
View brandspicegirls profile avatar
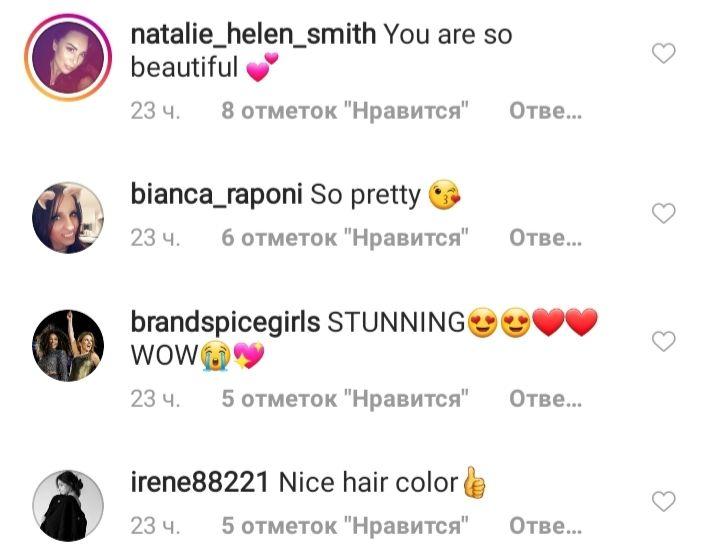pos(68,345)
